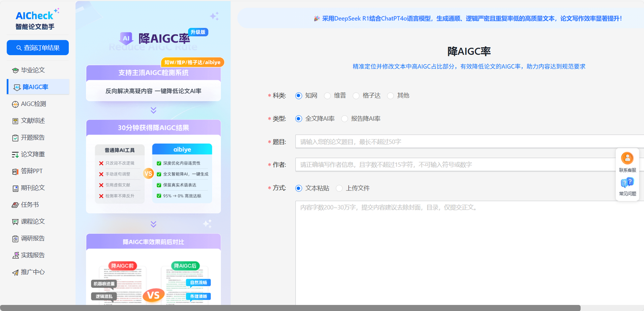The width and height of the screenshot is (644, 311).
Task: Click the 推广中心 paper plane icon
Action: click(16, 272)
